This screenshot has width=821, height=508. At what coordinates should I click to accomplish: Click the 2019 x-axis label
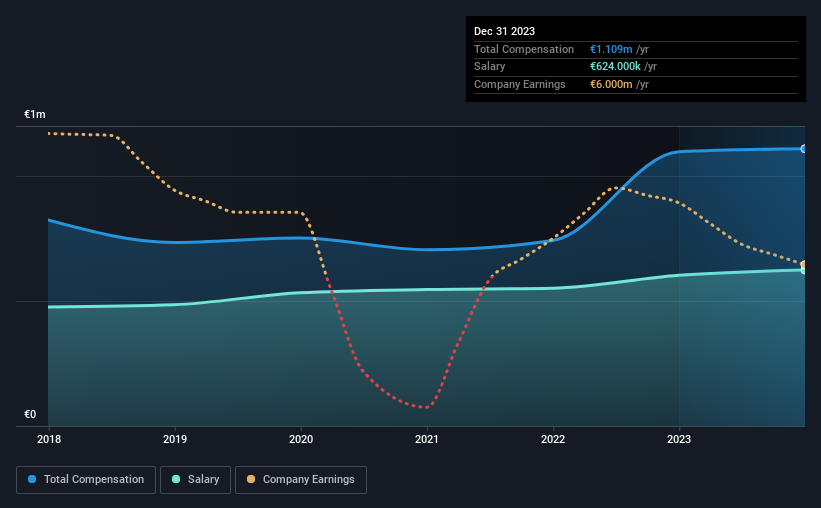point(175,439)
